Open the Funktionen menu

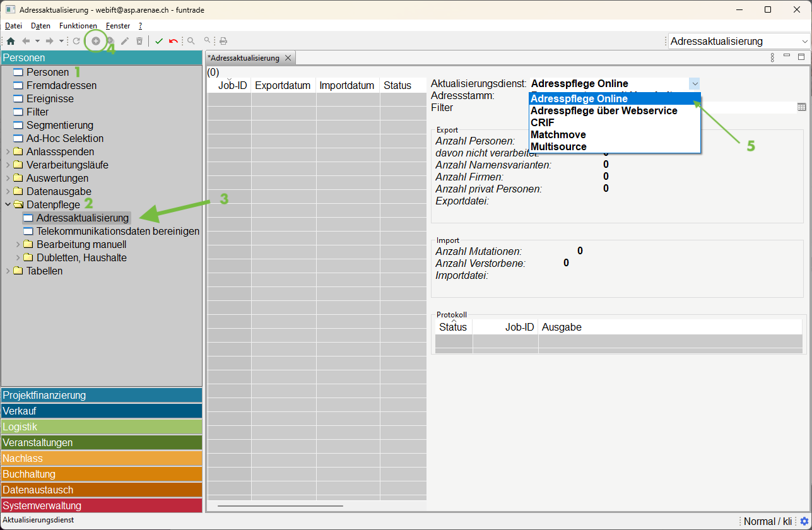(78, 26)
